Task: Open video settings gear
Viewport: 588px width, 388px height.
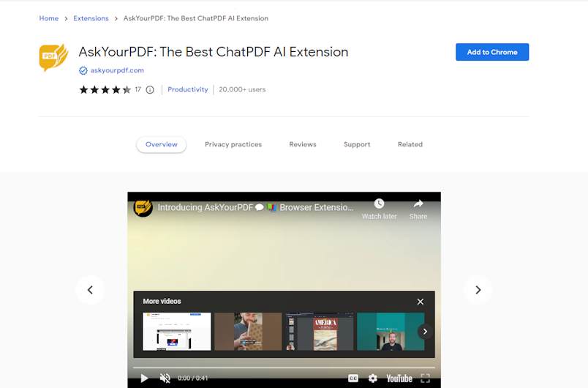Action: (x=373, y=378)
